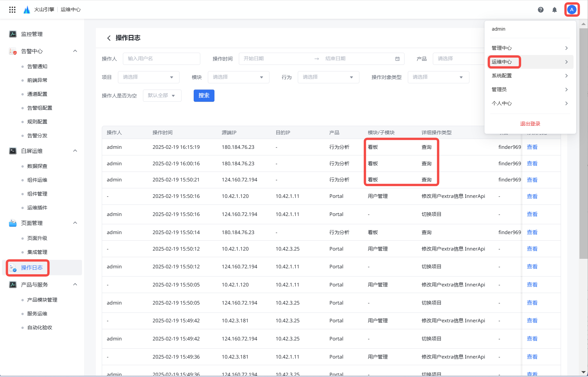Screen dimensions: 588x377
Task: Click the 操作人 username input field
Action: tap(161, 59)
